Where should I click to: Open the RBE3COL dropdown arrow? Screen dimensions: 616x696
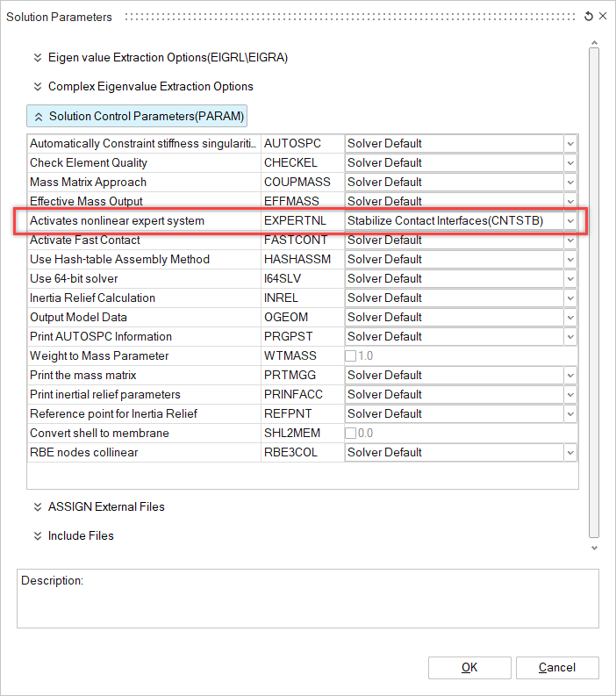click(569, 452)
